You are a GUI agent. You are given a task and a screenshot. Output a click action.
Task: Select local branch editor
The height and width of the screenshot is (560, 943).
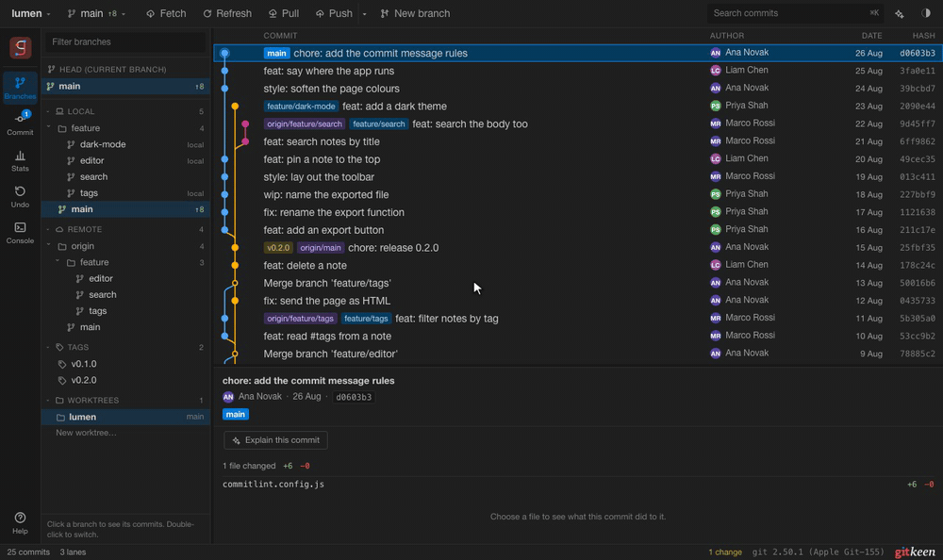pyautogui.click(x=125, y=160)
